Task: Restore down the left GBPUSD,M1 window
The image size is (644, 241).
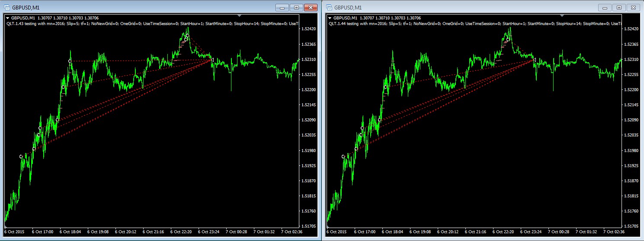Action: (x=296, y=8)
